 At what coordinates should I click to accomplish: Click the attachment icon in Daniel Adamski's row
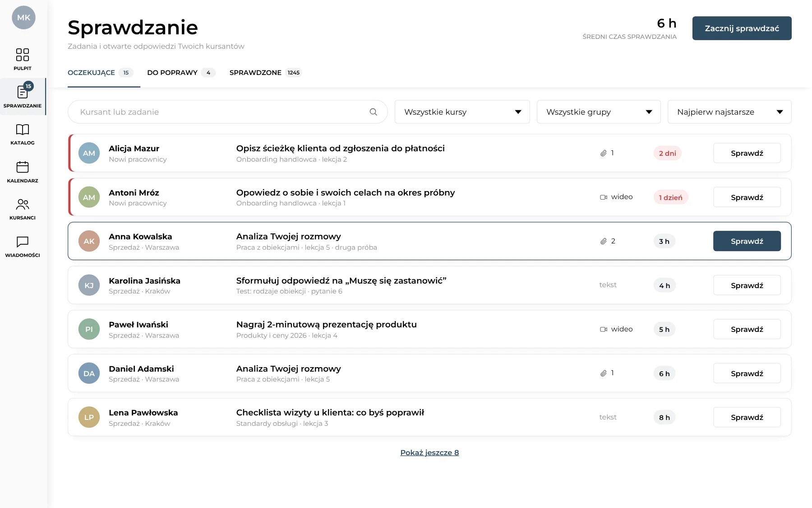603,373
